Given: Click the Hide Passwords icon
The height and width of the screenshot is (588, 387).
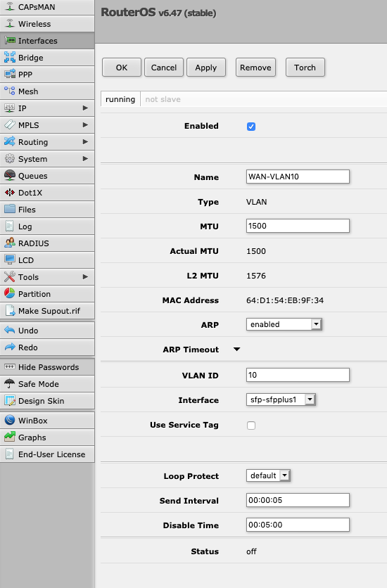Looking at the screenshot, I should coord(10,366).
